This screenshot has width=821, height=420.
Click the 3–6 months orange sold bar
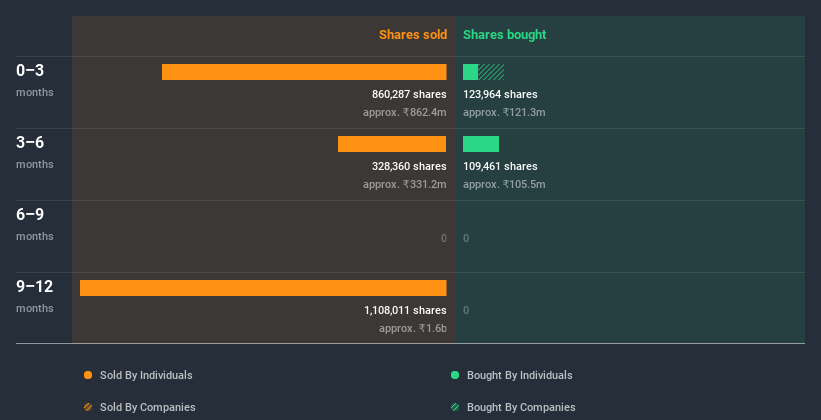(392, 144)
